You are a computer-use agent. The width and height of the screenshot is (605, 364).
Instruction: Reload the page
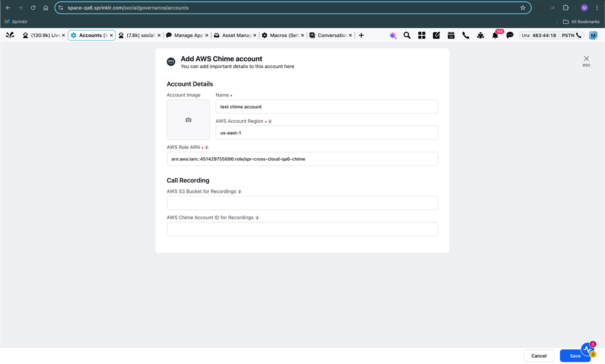pos(33,8)
